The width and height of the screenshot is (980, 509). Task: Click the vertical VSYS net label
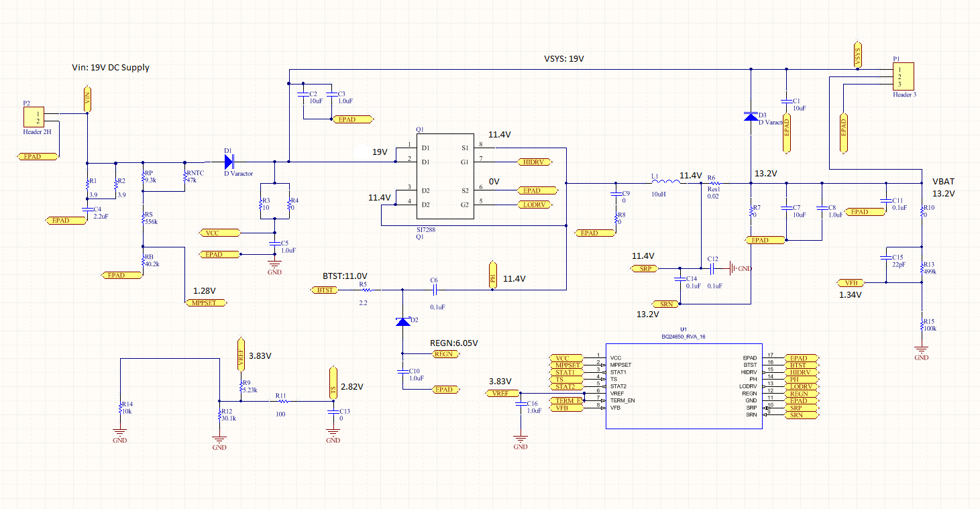(x=858, y=54)
